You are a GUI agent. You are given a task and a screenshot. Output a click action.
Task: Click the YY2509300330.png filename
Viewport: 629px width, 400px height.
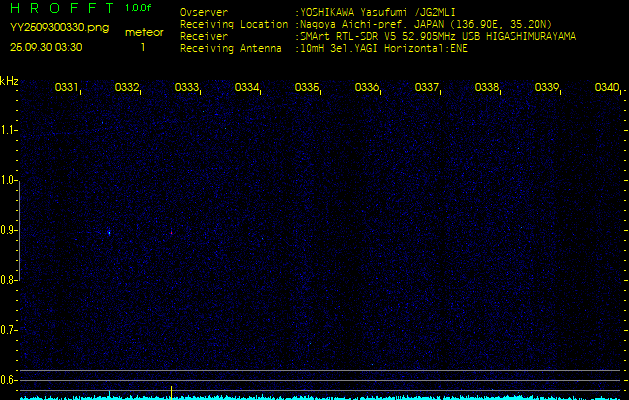pyautogui.click(x=59, y=28)
